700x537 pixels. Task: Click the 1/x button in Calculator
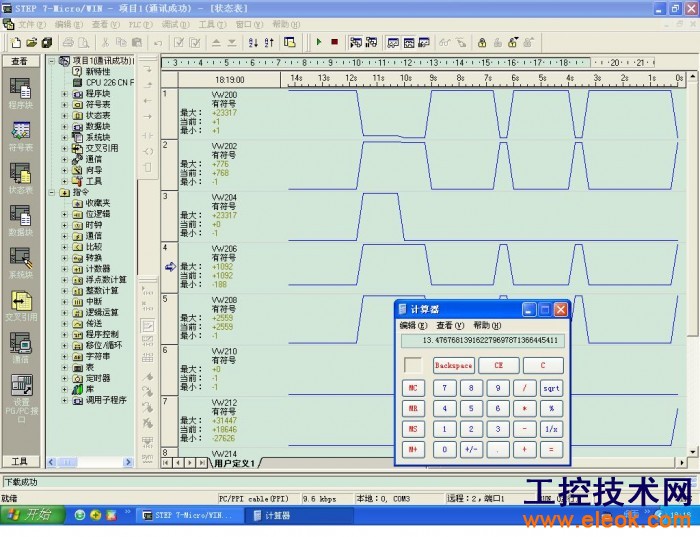[x=551, y=429]
